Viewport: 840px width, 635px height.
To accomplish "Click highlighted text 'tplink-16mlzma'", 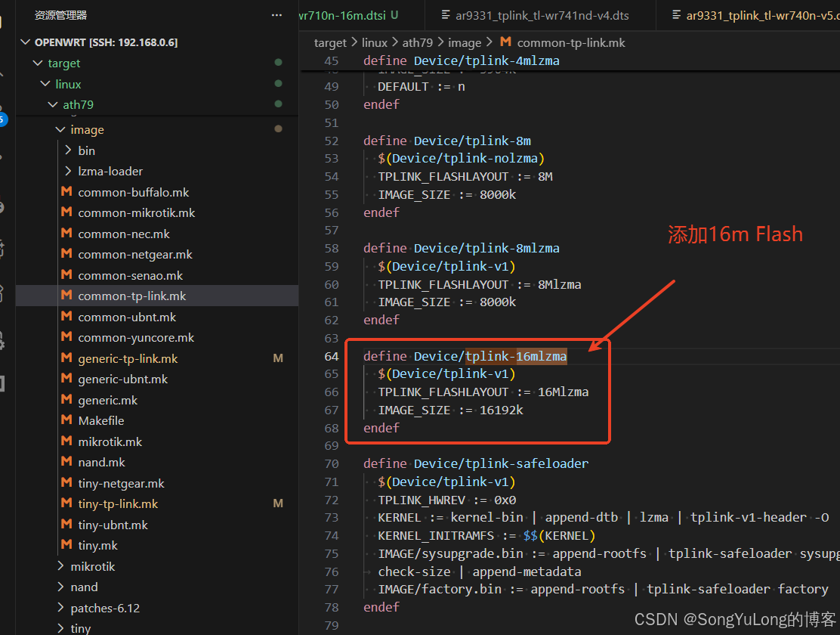I will click(516, 356).
